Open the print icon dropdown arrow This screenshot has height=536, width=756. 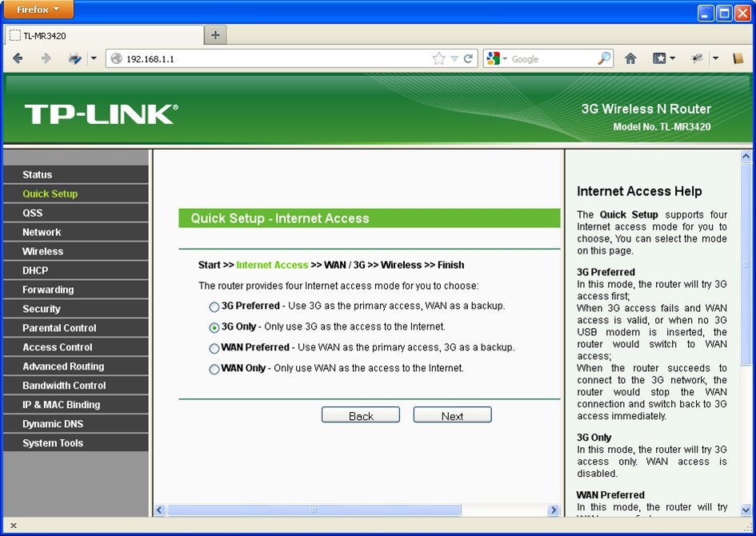[94, 59]
